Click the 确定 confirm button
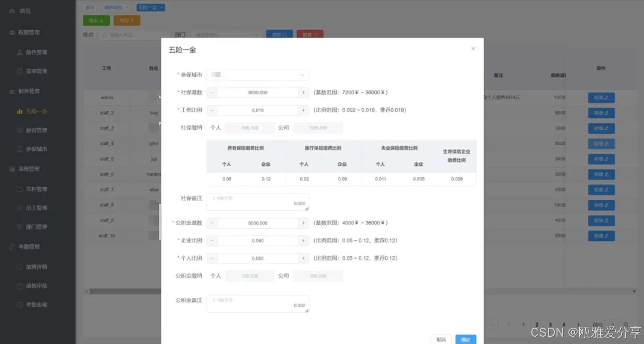This screenshot has width=644, height=344. pos(465,339)
